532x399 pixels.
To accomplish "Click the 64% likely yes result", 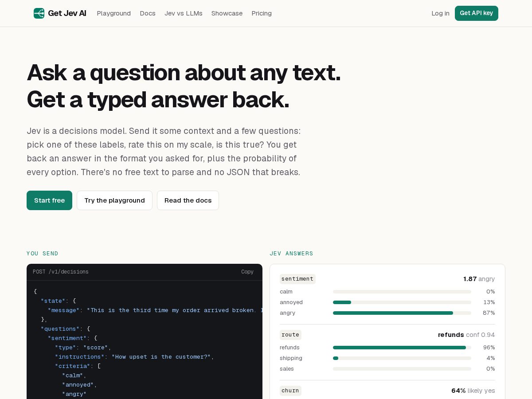I will (x=473, y=391).
